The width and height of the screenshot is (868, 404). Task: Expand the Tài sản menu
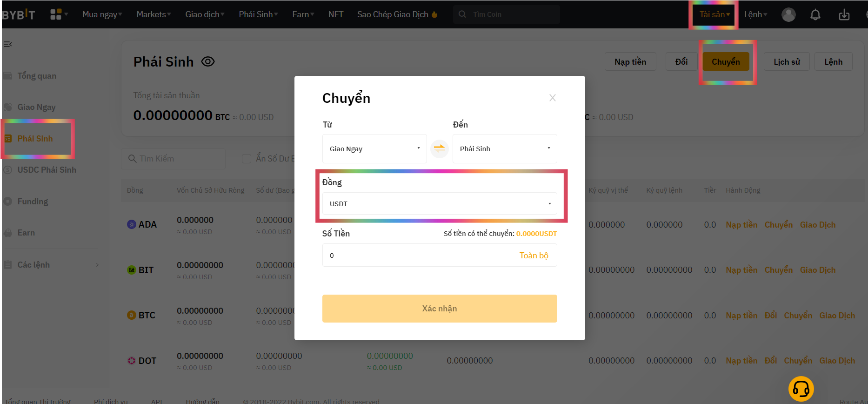(x=714, y=14)
